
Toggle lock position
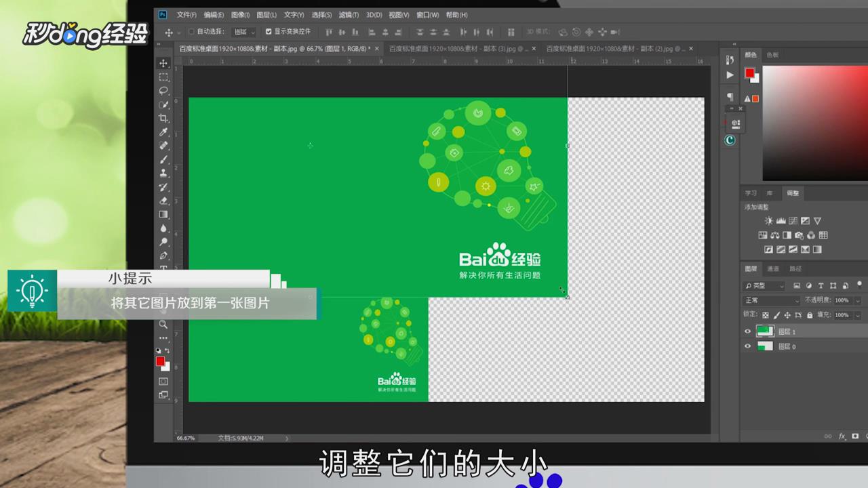pyautogui.click(x=788, y=315)
